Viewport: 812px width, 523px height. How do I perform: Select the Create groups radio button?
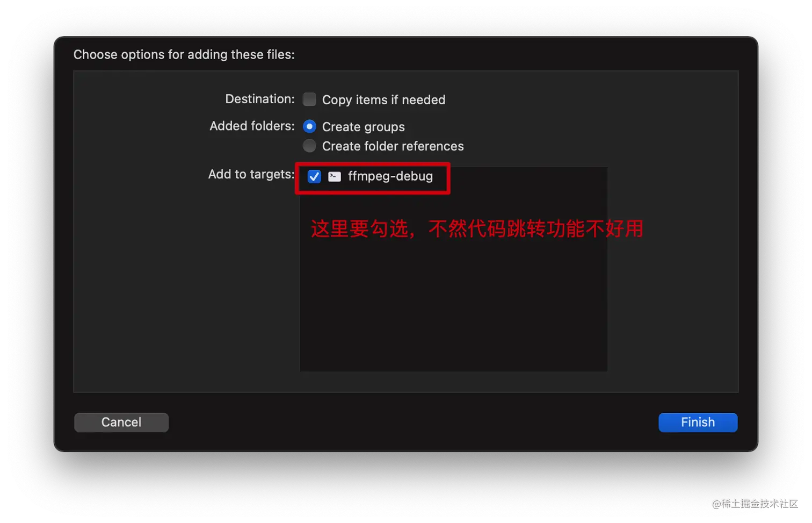[x=309, y=126]
